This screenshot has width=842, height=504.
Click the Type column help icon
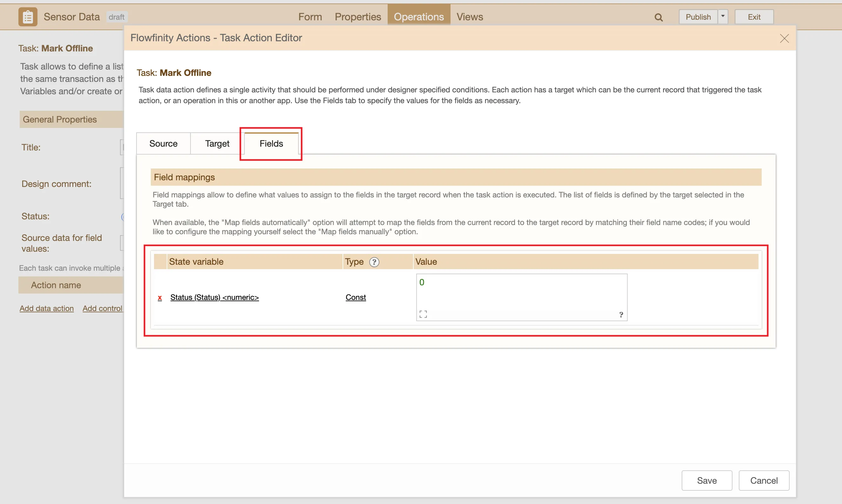pos(374,262)
